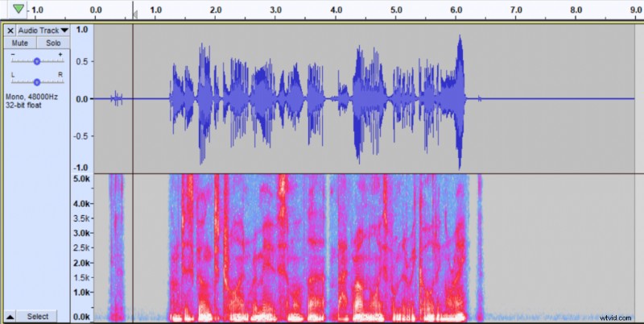Screen dimensions: 644x324
Task: Click the green playhead triangle on timeline
Action: 18,9
